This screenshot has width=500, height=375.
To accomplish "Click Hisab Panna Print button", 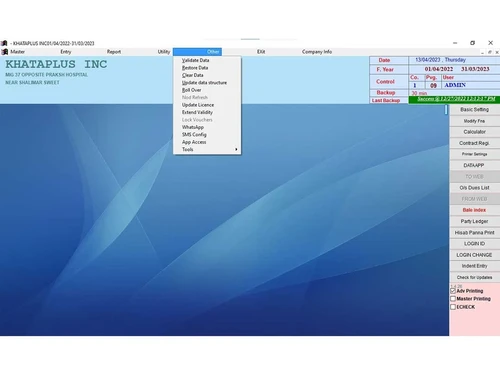I will click(474, 233).
